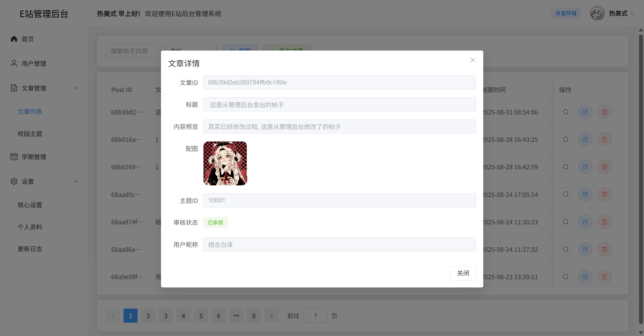Click the calendar icon for 学期管理
This screenshot has width=644, height=336.
click(14, 157)
